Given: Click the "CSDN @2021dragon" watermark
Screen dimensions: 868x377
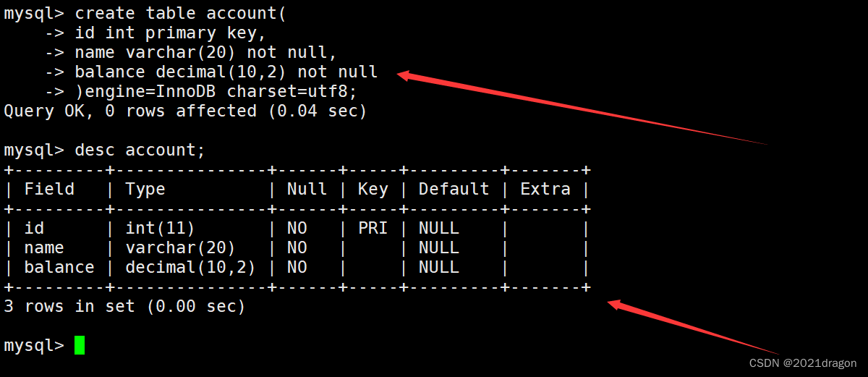Looking at the screenshot, I should tap(803, 363).
